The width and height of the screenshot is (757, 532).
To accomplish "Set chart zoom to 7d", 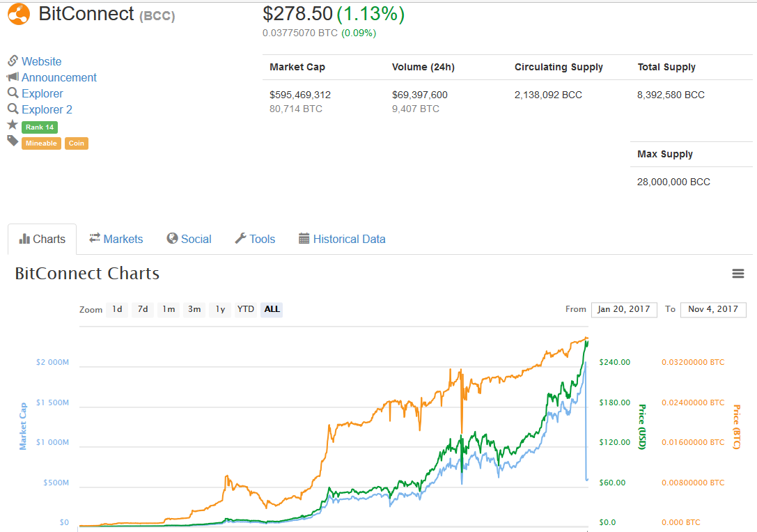I will click(143, 309).
